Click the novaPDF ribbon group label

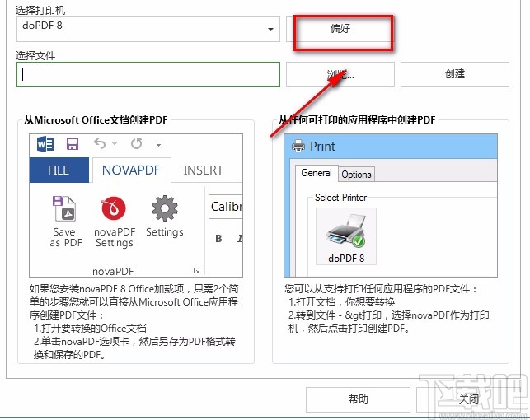point(113,272)
